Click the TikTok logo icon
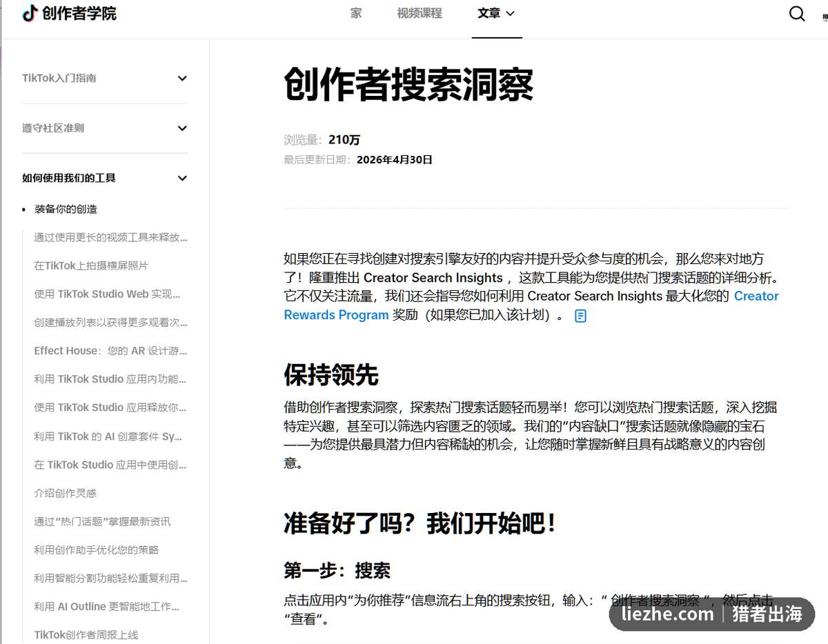Image resolution: width=828 pixels, height=644 pixels. pyautogui.click(x=30, y=13)
